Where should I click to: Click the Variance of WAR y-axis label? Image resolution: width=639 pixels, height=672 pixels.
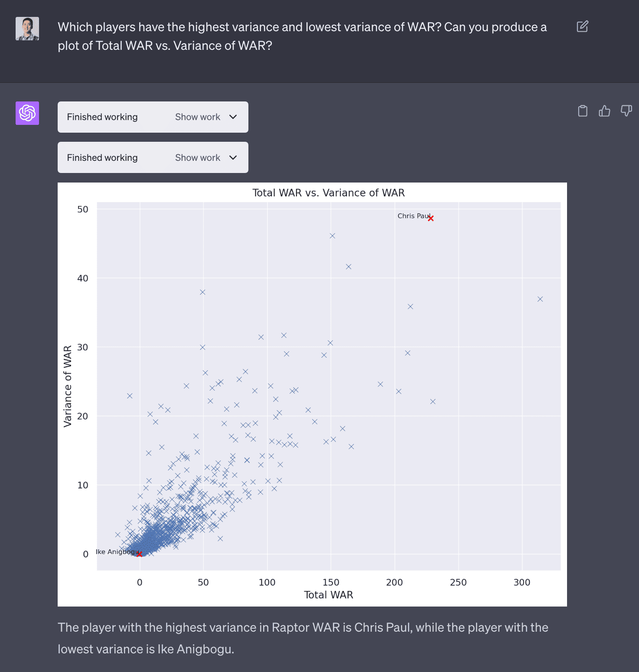pos(68,386)
